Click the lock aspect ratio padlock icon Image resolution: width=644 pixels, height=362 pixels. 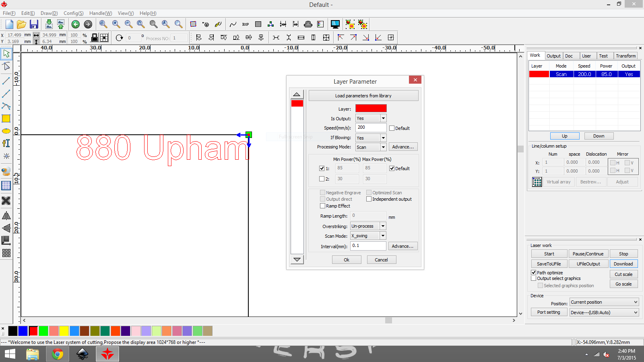(95, 38)
